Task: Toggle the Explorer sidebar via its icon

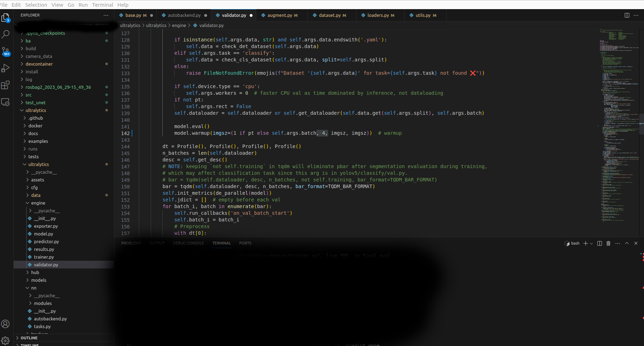Action: [6, 18]
